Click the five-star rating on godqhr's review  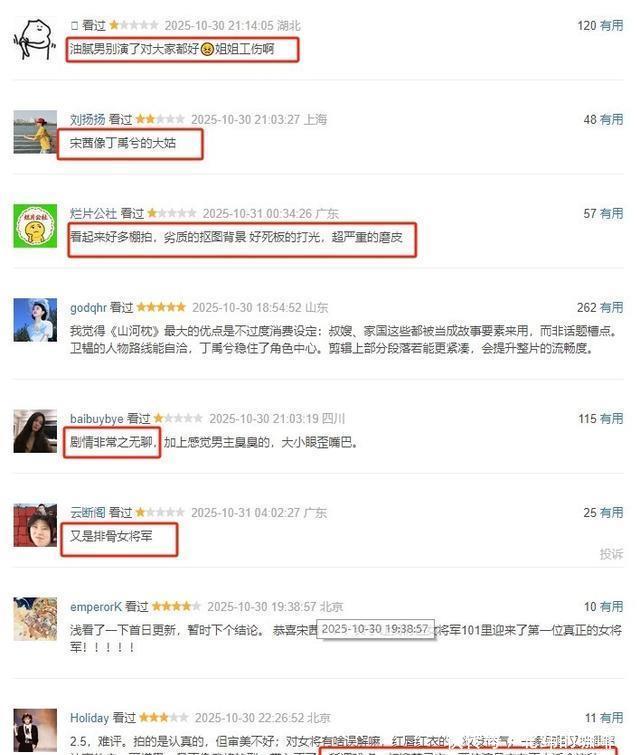click(x=161, y=307)
